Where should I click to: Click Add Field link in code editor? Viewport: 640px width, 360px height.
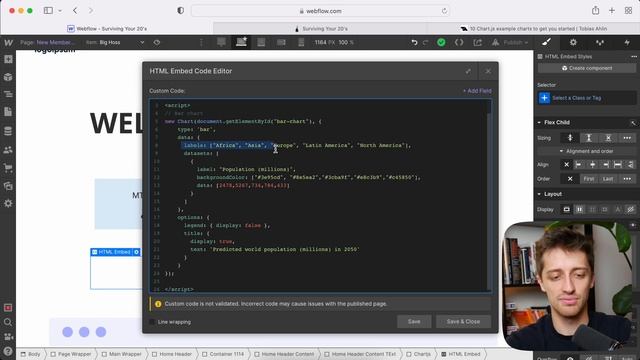pos(477,91)
